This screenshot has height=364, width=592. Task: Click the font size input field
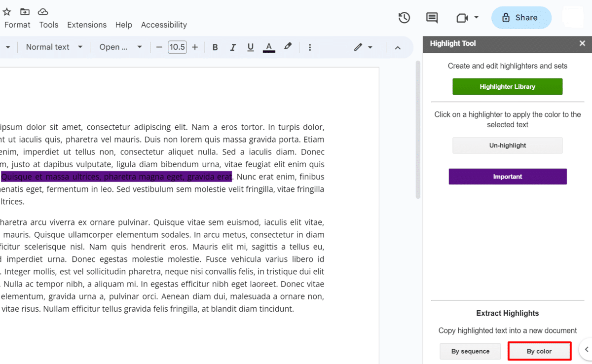pyautogui.click(x=177, y=47)
